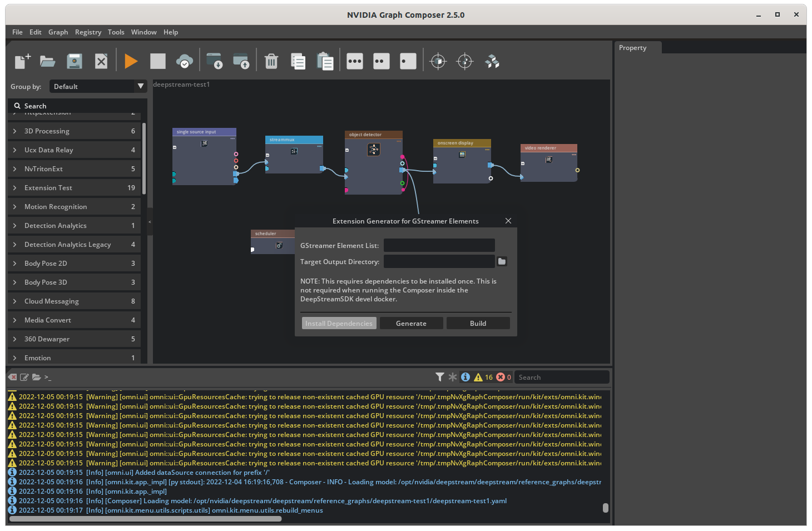This screenshot has width=812, height=531.
Task: Toggle the Info messages filter in console
Action: pyautogui.click(x=466, y=377)
